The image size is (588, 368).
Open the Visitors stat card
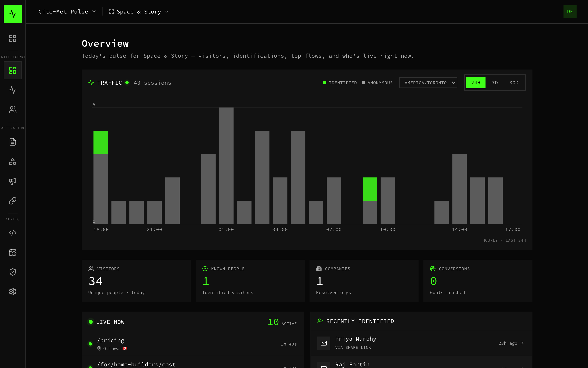click(136, 281)
